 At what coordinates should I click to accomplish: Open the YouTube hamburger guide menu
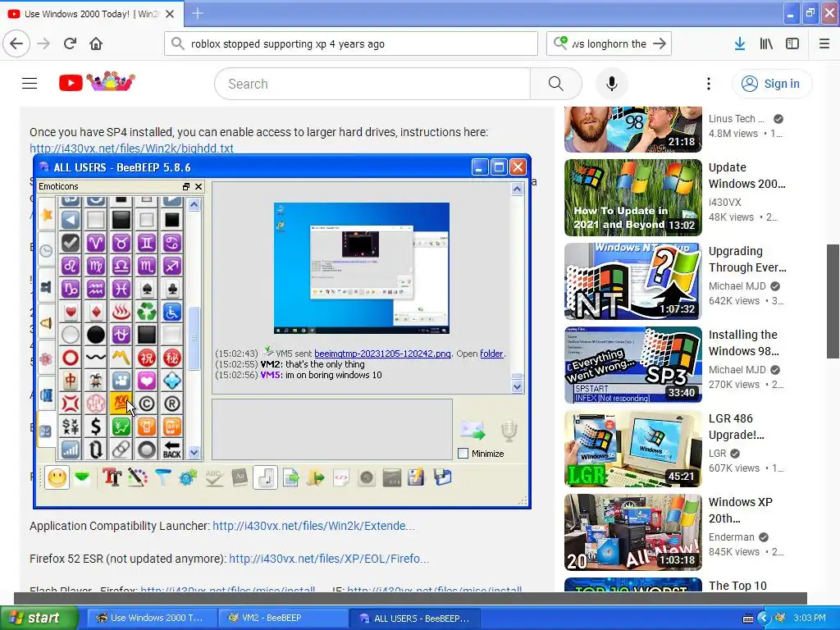[x=30, y=84]
